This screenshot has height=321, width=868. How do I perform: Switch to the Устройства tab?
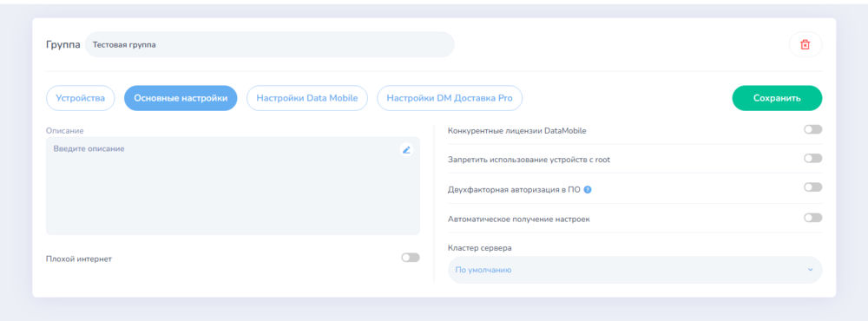[80, 98]
